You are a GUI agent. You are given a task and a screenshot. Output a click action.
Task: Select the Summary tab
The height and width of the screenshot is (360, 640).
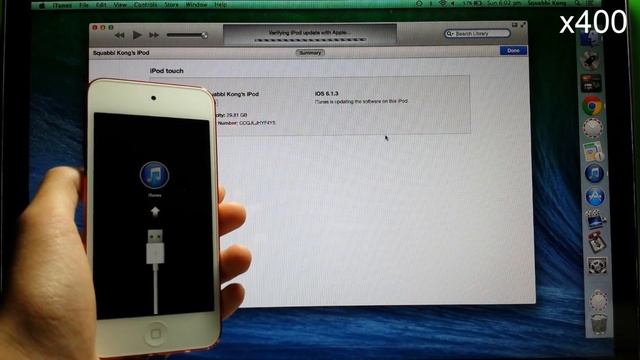click(310, 53)
